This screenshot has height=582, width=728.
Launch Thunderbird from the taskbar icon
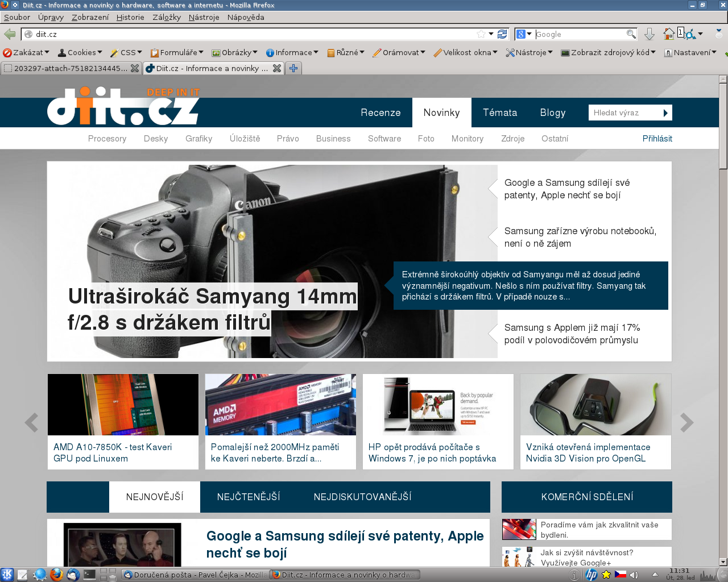click(x=73, y=575)
